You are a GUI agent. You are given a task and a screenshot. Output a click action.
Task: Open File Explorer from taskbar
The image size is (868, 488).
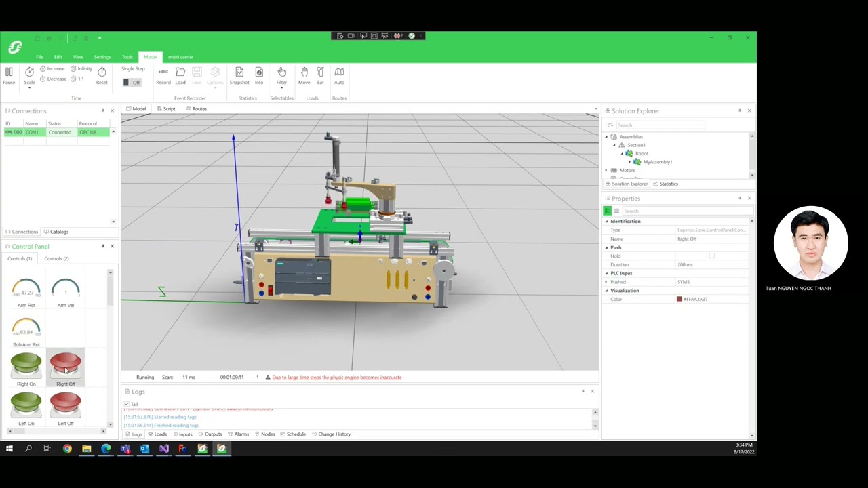point(87,449)
